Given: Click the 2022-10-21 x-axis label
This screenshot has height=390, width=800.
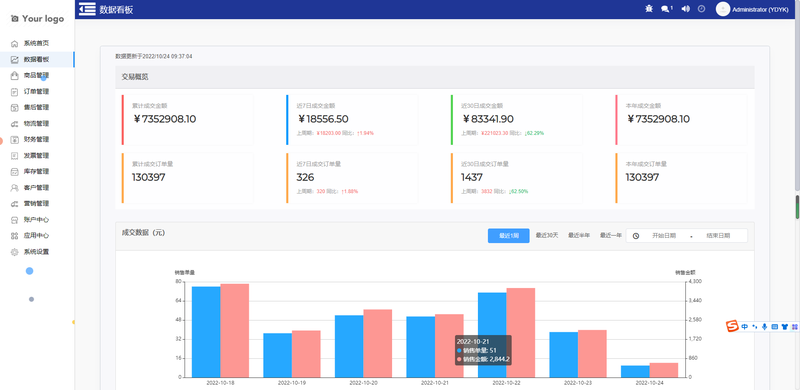Looking at the screenshot, I should (434, 382).
